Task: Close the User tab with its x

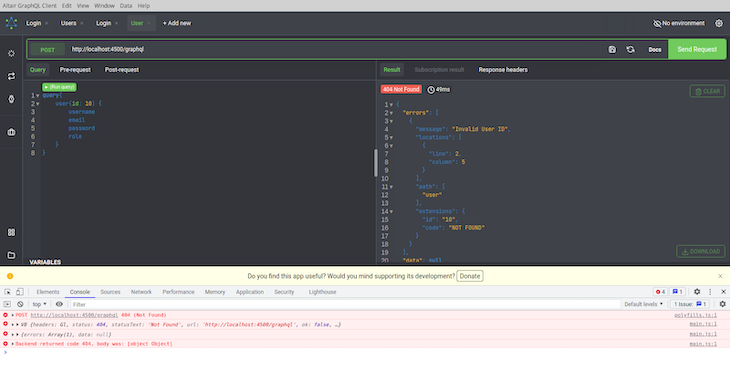Action: tap(149, 23)
